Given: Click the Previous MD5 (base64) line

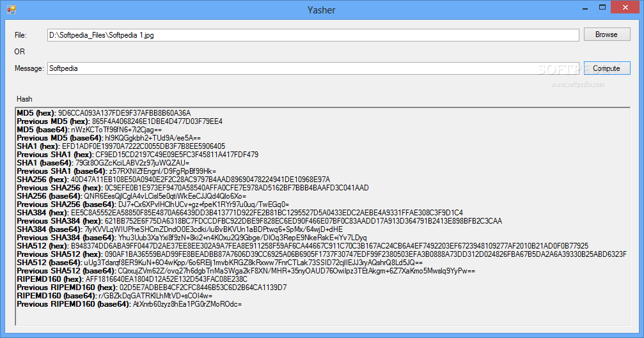Looking at the screenshot, I should 109,138.
